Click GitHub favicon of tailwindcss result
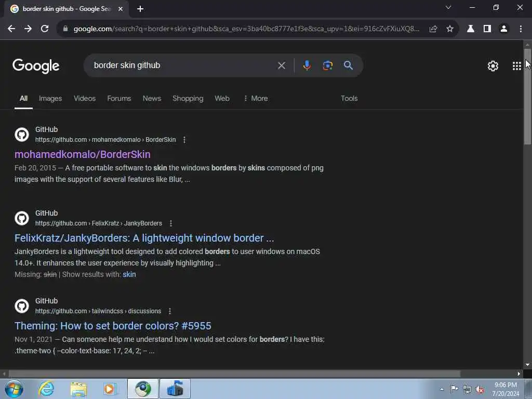The image size is (532, 399). point(22,306)
